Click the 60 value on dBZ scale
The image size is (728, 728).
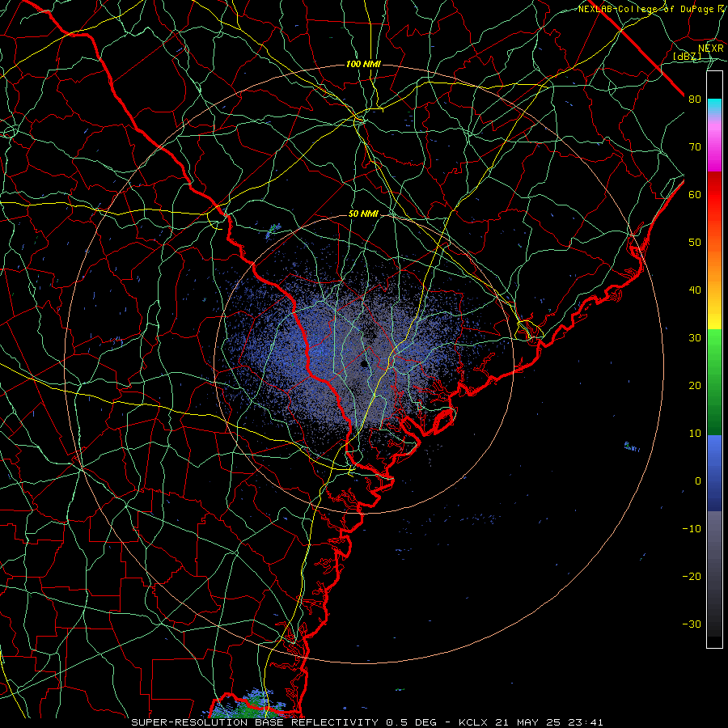click(695, 194)
